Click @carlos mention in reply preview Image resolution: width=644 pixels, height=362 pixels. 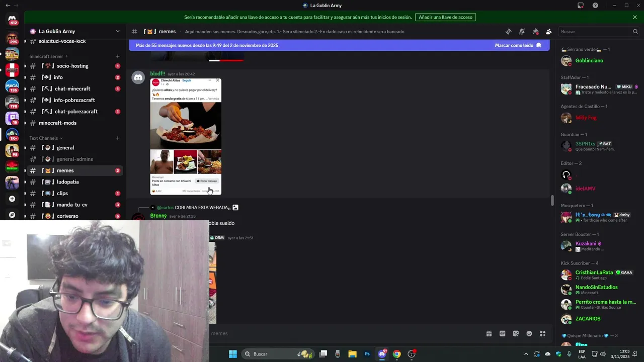(165, 208)
